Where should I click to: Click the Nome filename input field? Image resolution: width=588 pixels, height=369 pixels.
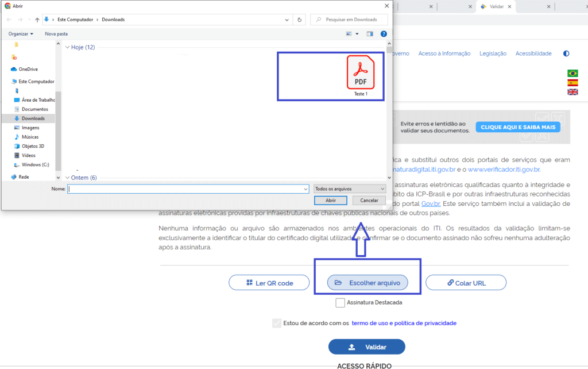[187, 189]
